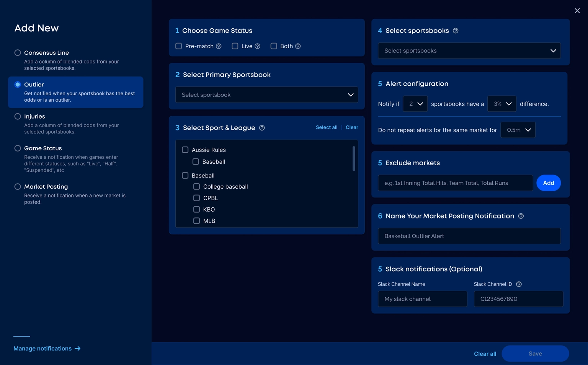Enable the Pre-match game status checkbox
Screen dimensions: 588x365
[x=179, y=46]
